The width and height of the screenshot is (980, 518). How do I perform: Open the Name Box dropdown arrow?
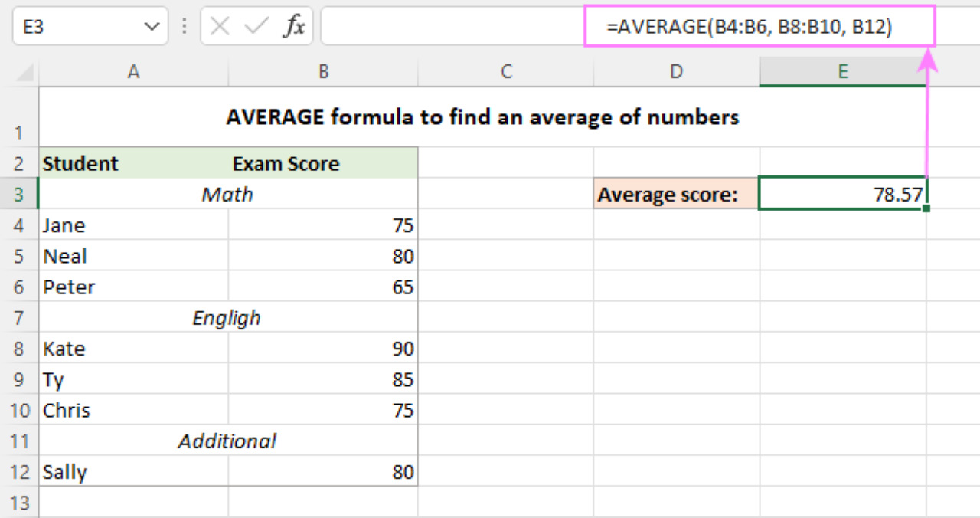pyautogui.click(x=150, y=27)
